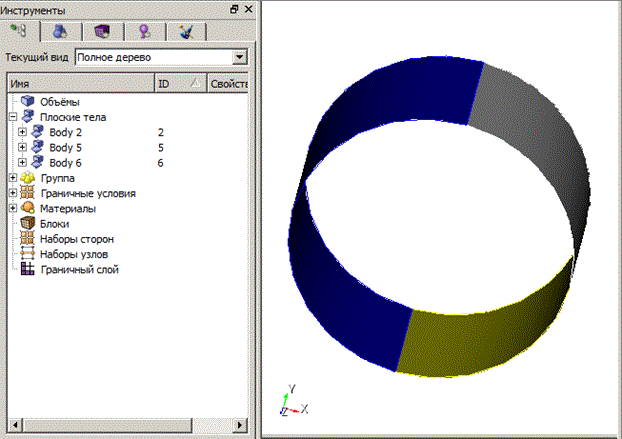Click the Наборы сторон icon
The height and width of the screenshot is (439, 622).
pos(27,238)
